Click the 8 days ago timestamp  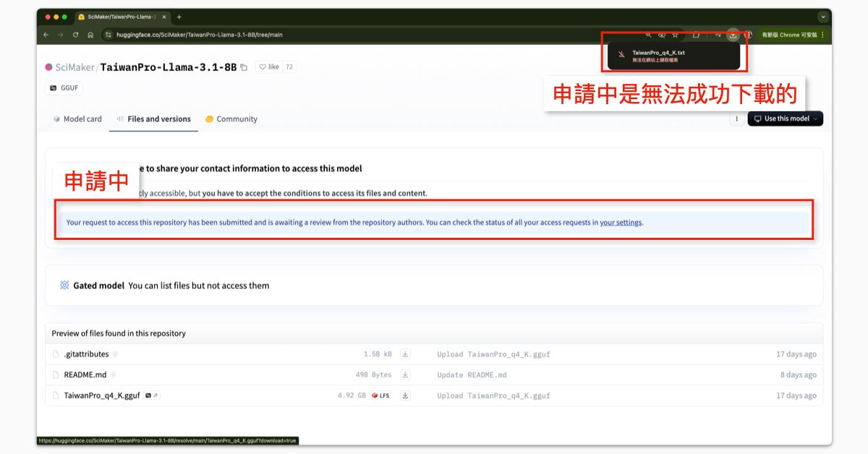798,374
